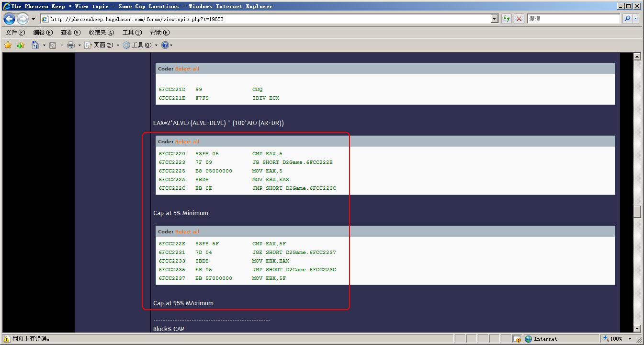This screenshot has height=345, width=644.
Task: Expand the feeds dropdown arrow
Action: tap(61, 46)
